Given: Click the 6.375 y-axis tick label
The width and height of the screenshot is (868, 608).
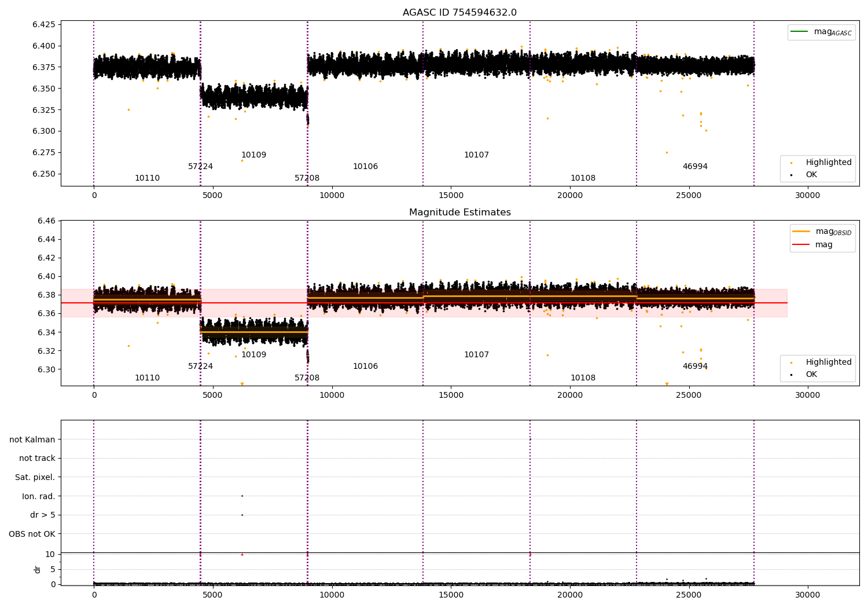Looking at the screenshot, I should pyautogui.click(x=44, y=67).
